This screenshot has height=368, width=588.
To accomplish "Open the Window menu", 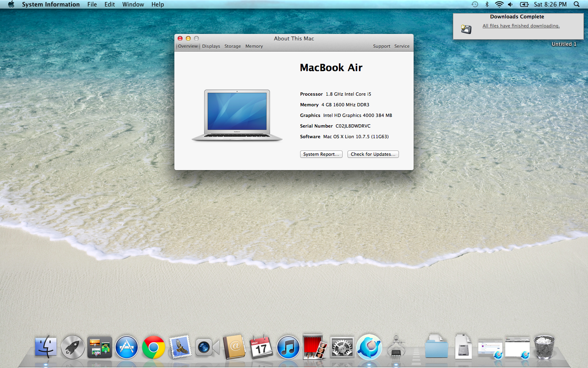I will click(133, 4).
